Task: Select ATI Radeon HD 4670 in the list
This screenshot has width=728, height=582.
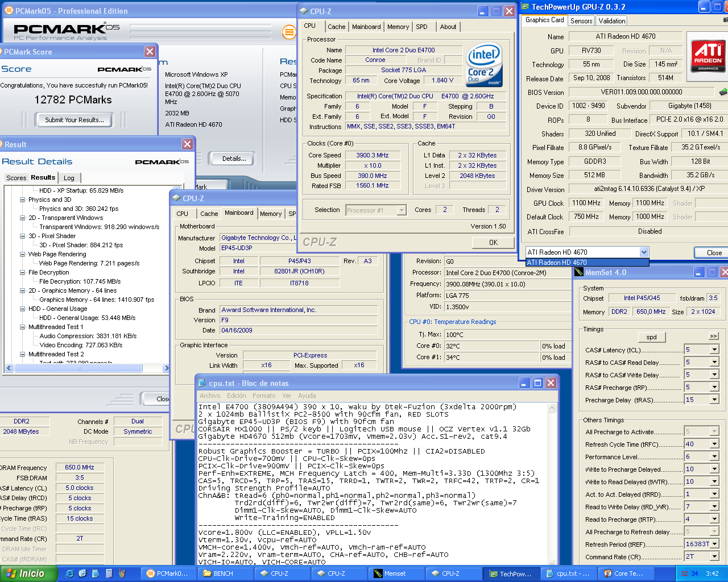Action: click(587, 263)
